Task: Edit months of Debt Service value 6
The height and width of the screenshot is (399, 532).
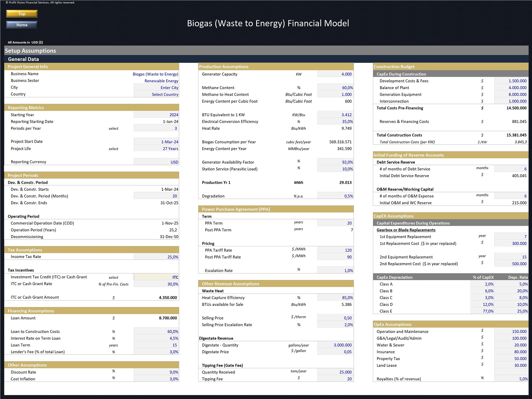Action: click(511, 169)
